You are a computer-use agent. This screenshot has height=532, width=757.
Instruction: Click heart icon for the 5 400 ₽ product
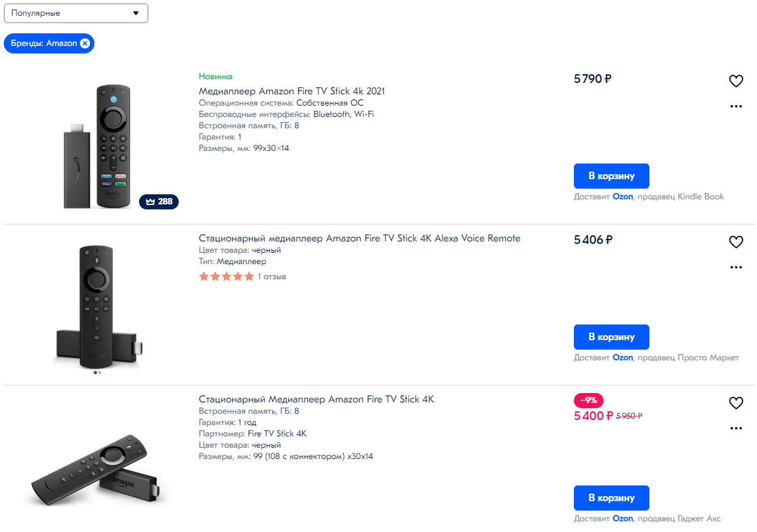pos(736,403)
